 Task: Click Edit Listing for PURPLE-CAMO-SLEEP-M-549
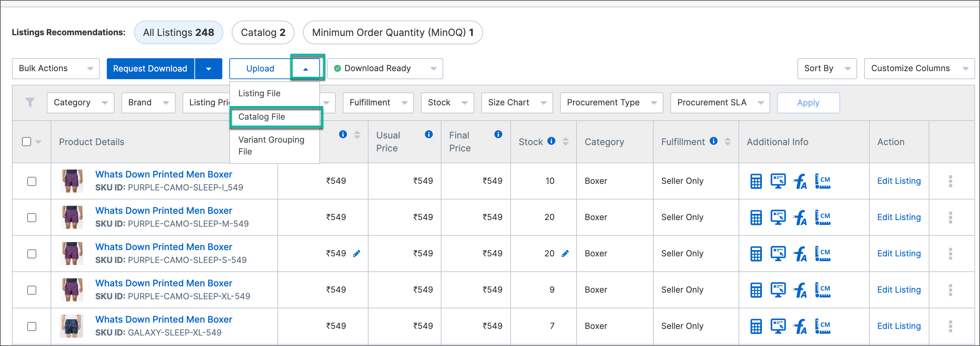899,218
